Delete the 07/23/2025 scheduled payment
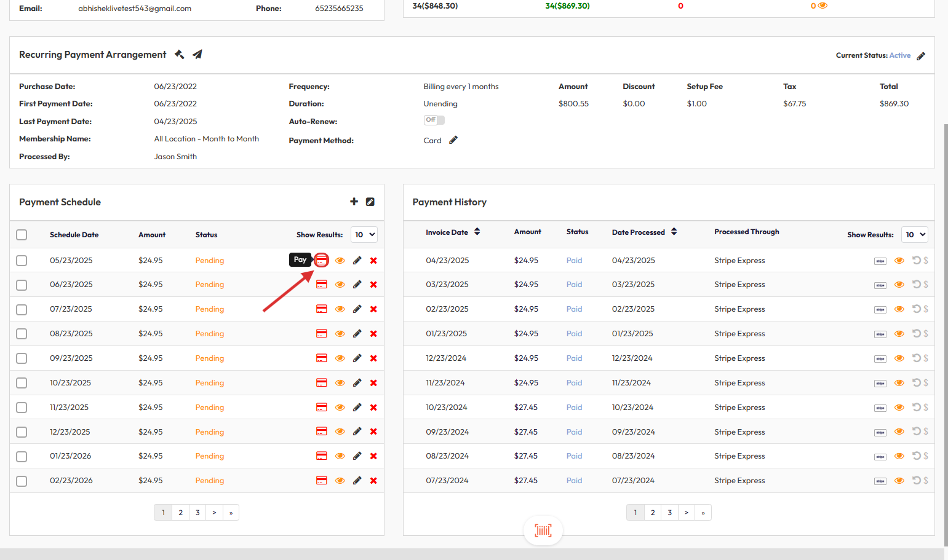The width and height of the screenshot is (948, 560). 373,309
